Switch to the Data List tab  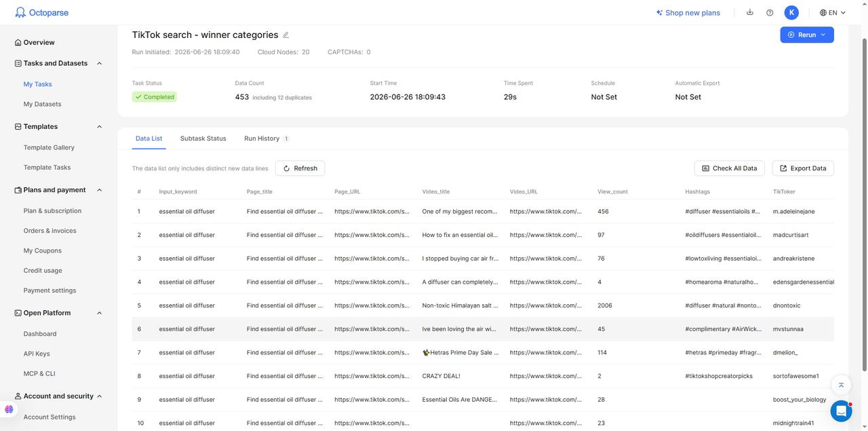tap(149, 138)
